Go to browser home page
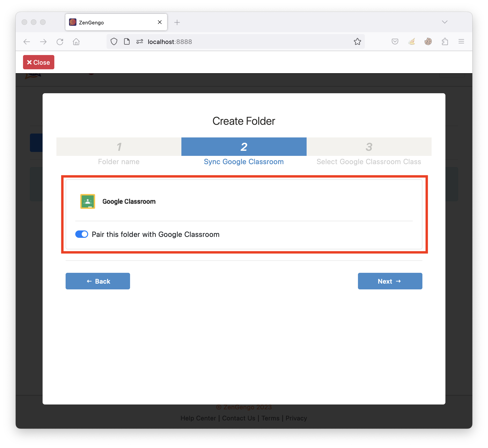This screenshot has width=488, height=448. click(x=76, y=42)
